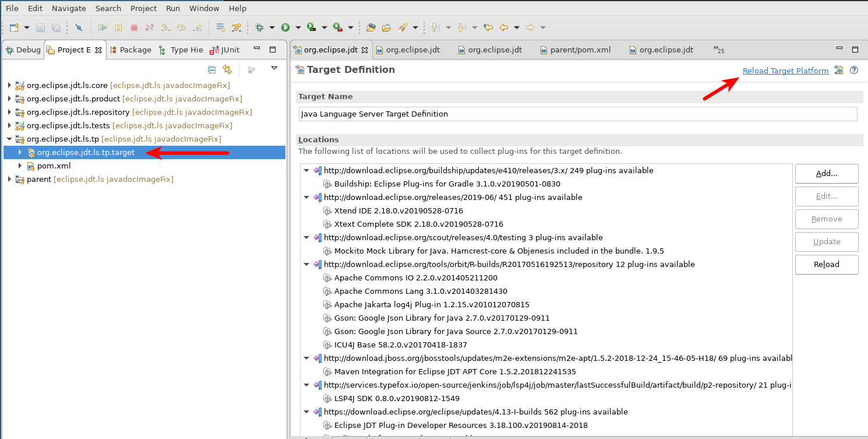Click the Open Type icon
Screen dimensions: 868x439
(371, 27)
